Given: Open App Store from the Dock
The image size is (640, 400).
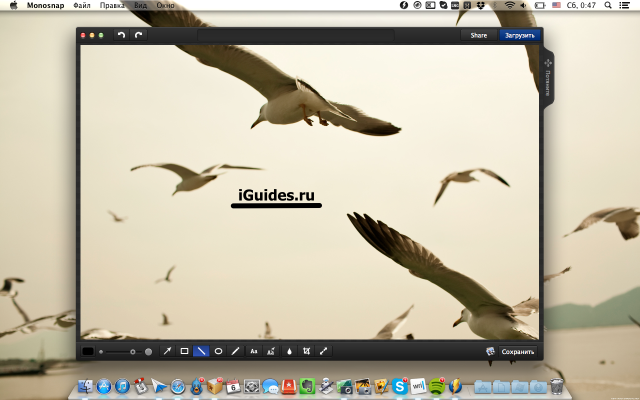Looking at the screenshot, I should point(104,386).
